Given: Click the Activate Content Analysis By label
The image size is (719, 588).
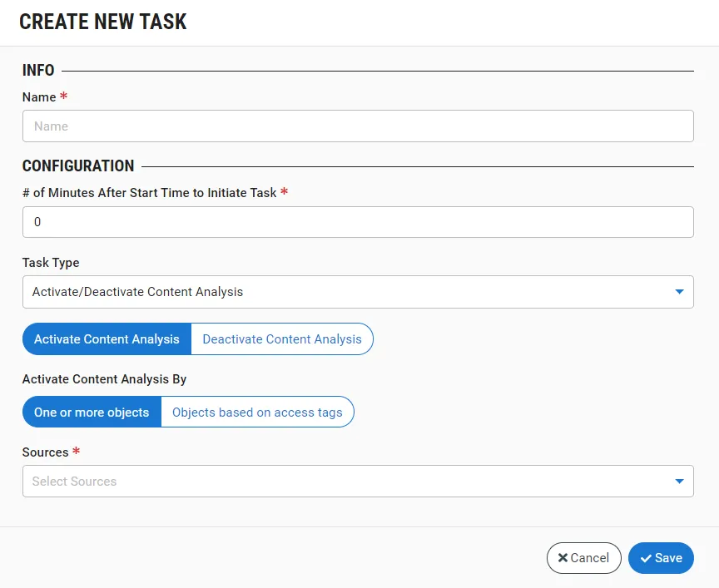Looking at the screenshot, I should coord(105,379).
